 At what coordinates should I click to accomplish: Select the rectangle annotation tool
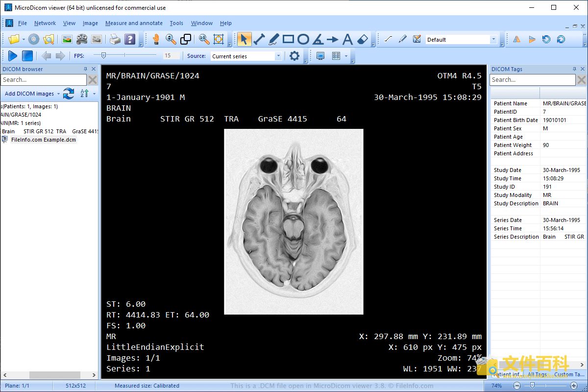[x=289, y=39]
